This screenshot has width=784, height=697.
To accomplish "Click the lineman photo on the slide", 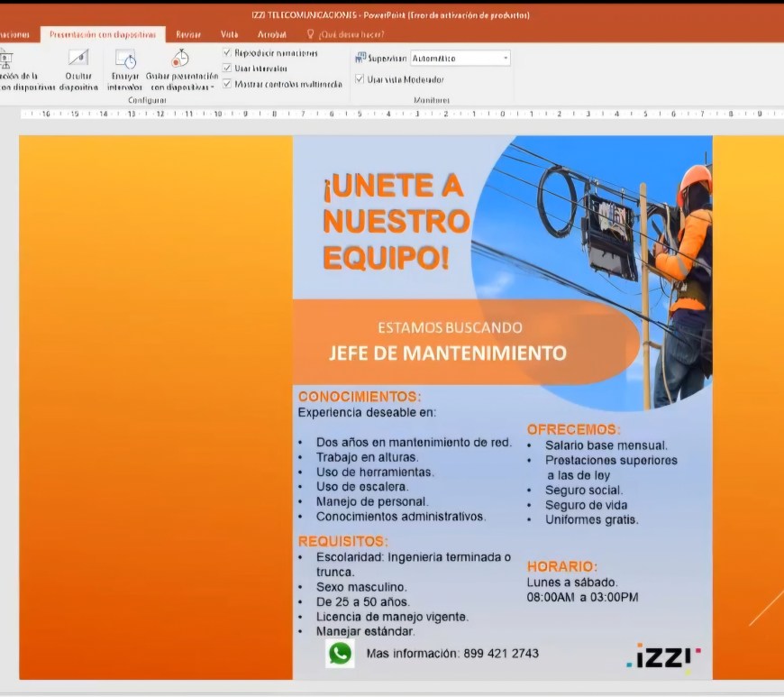I will pyautogui.click(x=622, y=261).
